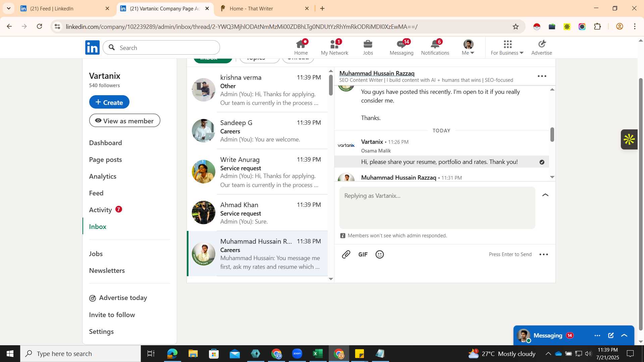
Task: Click View as member button
Action: click(124, 121)
